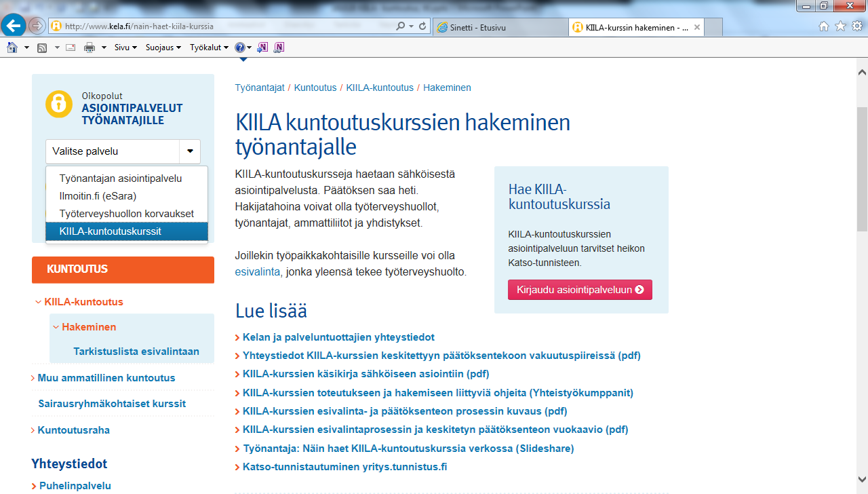Select KIILA-kuntoutuskurssit option

(x=127, y=231)
